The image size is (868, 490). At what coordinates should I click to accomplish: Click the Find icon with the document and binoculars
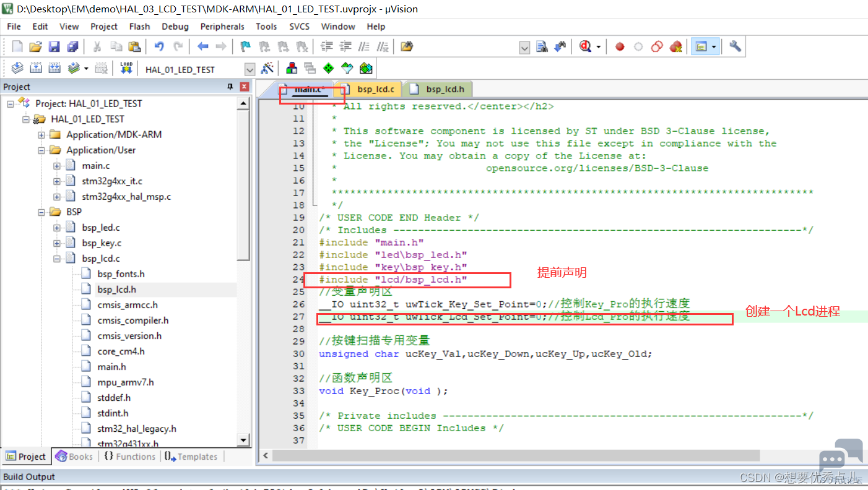542,46
